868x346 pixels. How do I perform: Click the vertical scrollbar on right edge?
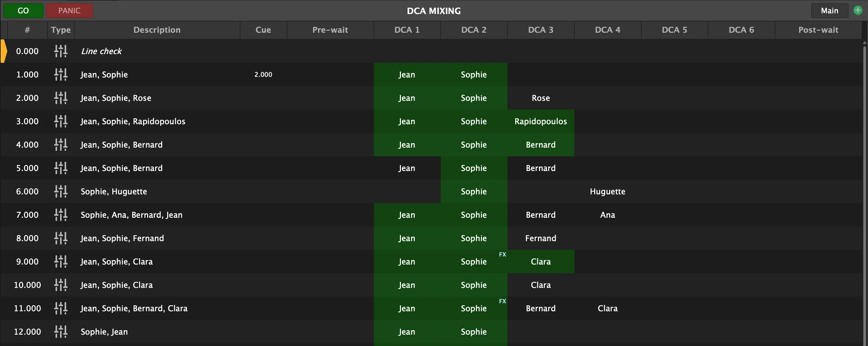coord(865,192)
